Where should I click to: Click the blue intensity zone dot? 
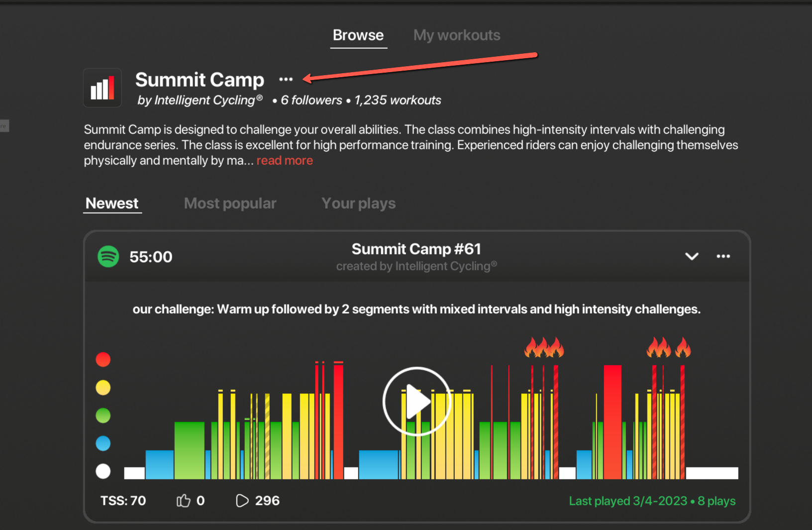click(103, 443)
